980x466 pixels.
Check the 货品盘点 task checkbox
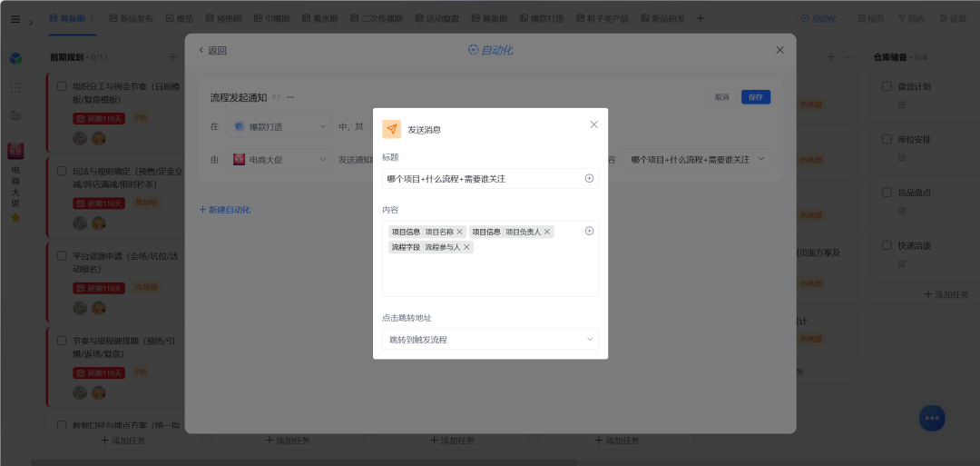(x=887, y=193)
